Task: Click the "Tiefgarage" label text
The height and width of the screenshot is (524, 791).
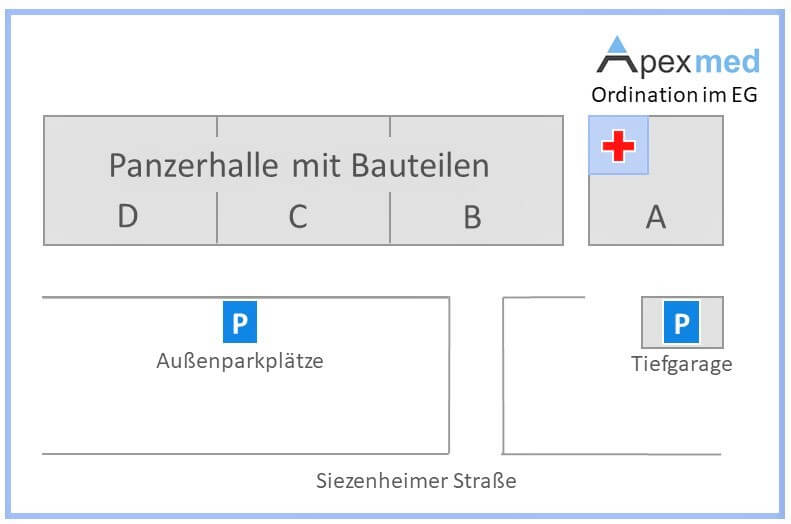Action: 682,364
